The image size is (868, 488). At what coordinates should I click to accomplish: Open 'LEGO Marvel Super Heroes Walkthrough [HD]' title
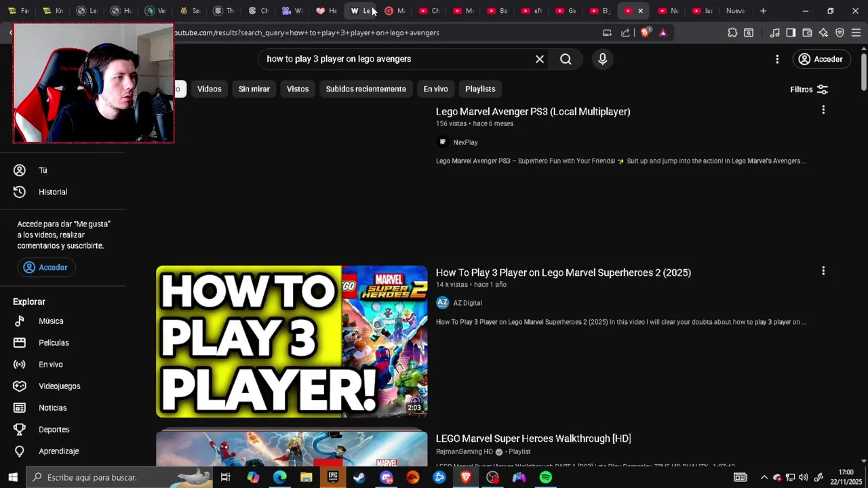coord(533,439)
